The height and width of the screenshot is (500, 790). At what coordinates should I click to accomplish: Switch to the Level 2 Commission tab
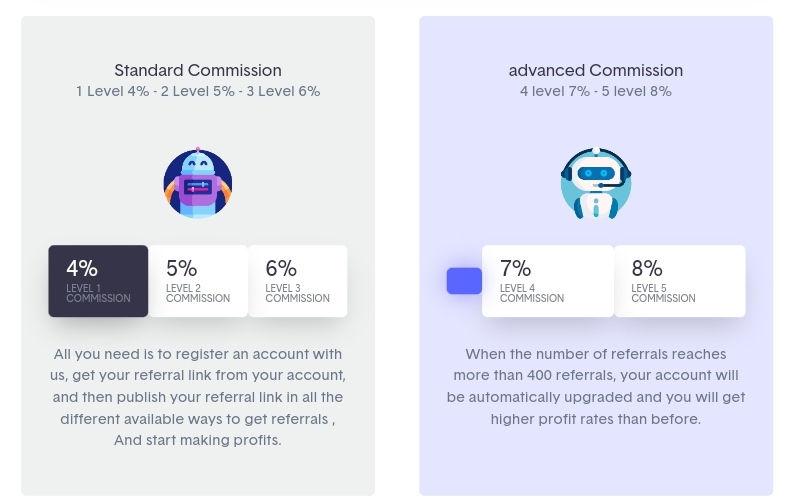(198, 281)
